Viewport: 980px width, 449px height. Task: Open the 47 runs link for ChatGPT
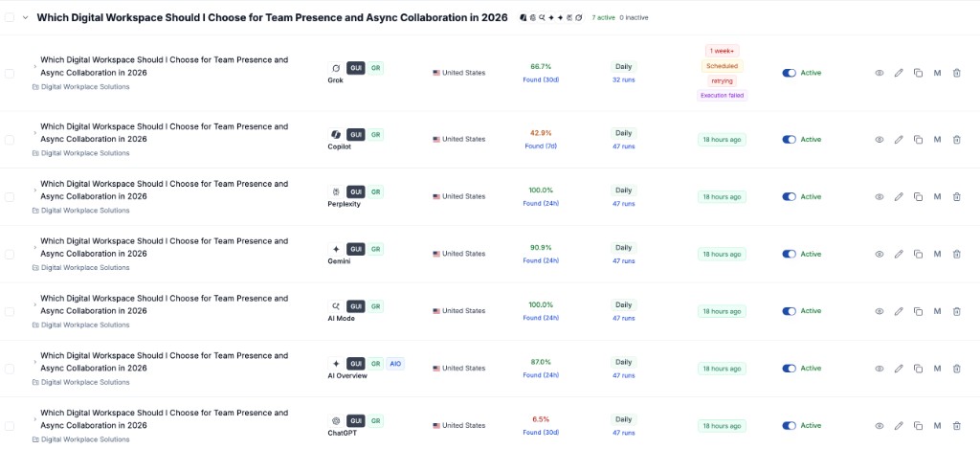tap(624, 433)
